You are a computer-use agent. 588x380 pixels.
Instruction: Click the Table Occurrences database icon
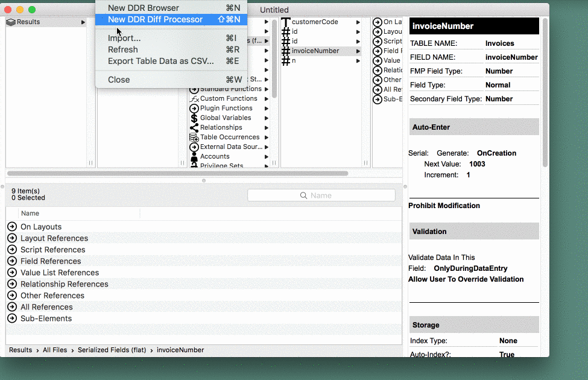(194, 138)
